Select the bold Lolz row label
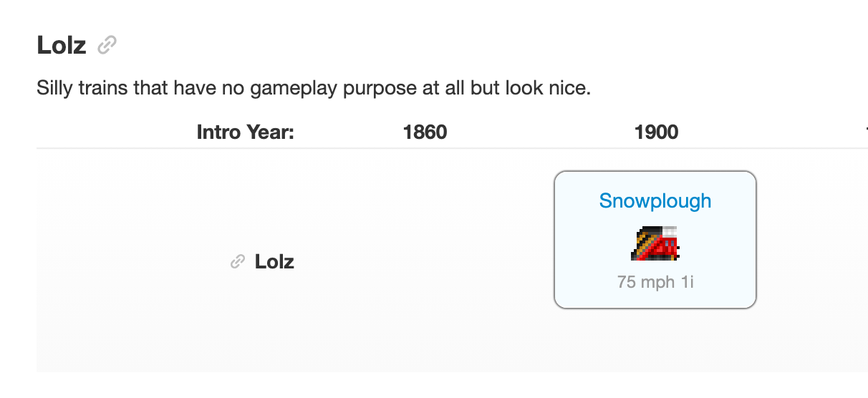 [274, 262]
